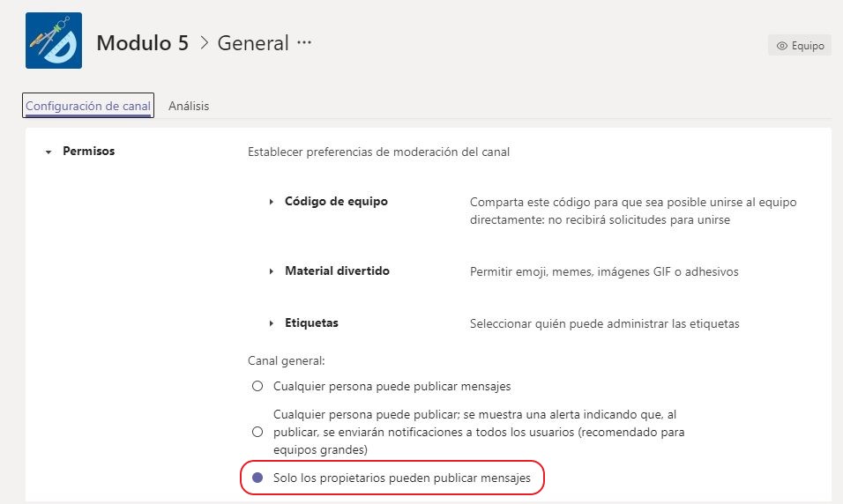Screen dimensions: 843x504
Task: Select the radio option mentioning alerta notifications
Action: pos(257,432)
